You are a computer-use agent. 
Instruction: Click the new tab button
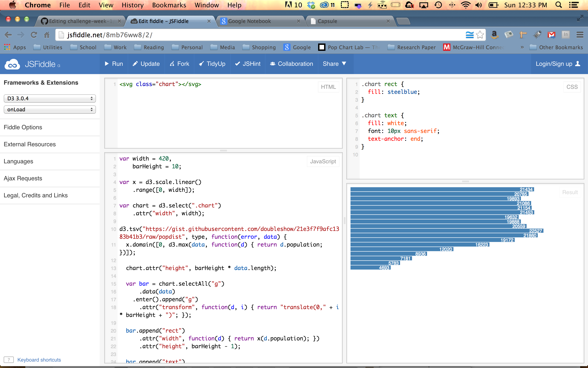pos(403,21)
